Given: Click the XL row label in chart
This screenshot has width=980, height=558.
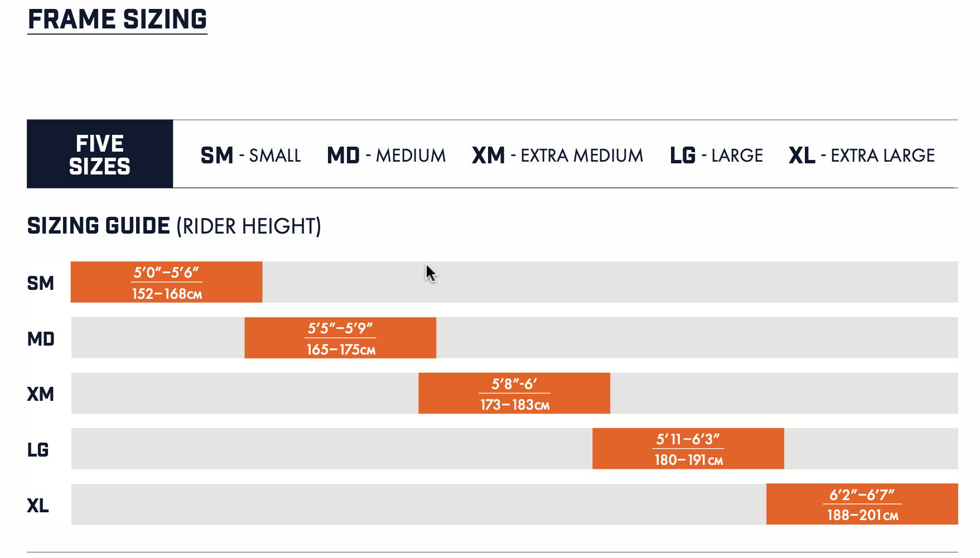Looking at the screenshot, I should coord(38,506).
